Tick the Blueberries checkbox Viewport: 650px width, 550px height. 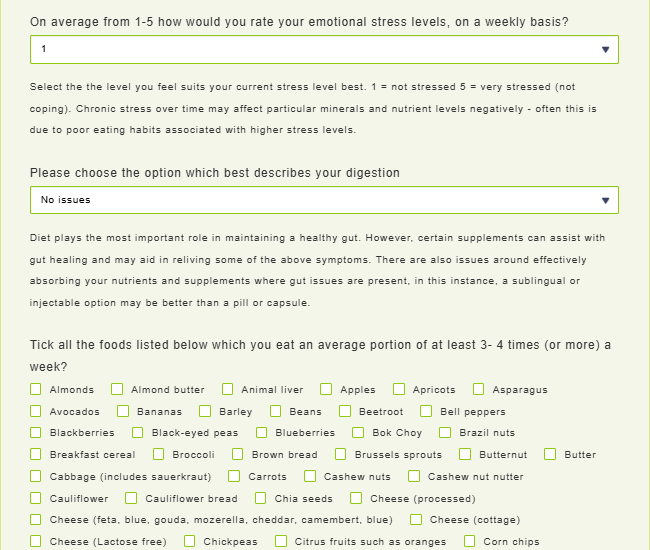[x=262, y=433]
